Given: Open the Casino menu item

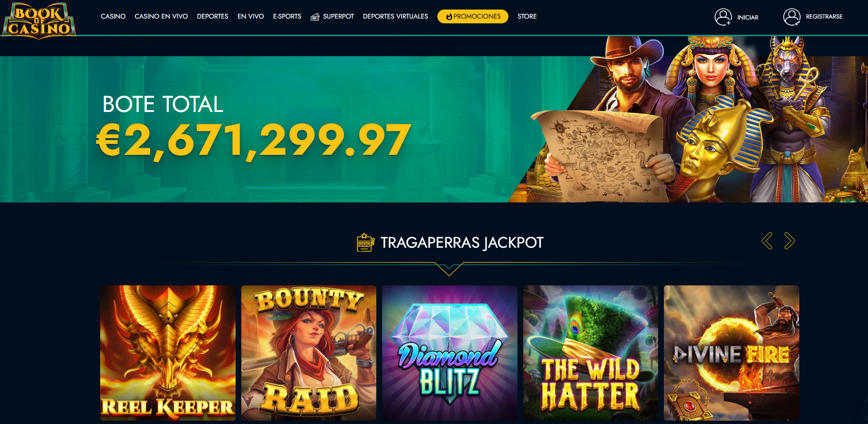Looking at the screenshot, I should tap(113, 16).
